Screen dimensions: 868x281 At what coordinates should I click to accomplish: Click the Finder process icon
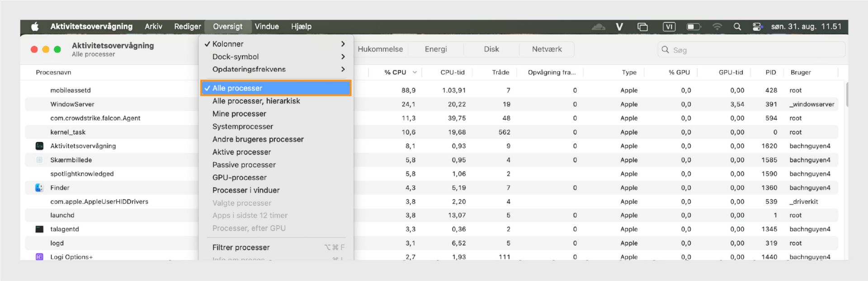pyautogui.click(x=39, y=187)
